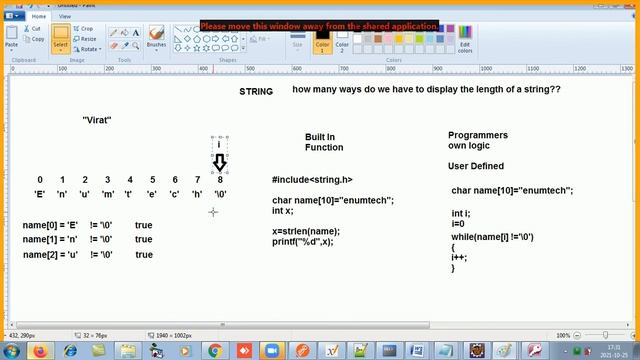Click the zoom out minus button
640x360 pixels.
coord(577,336)
